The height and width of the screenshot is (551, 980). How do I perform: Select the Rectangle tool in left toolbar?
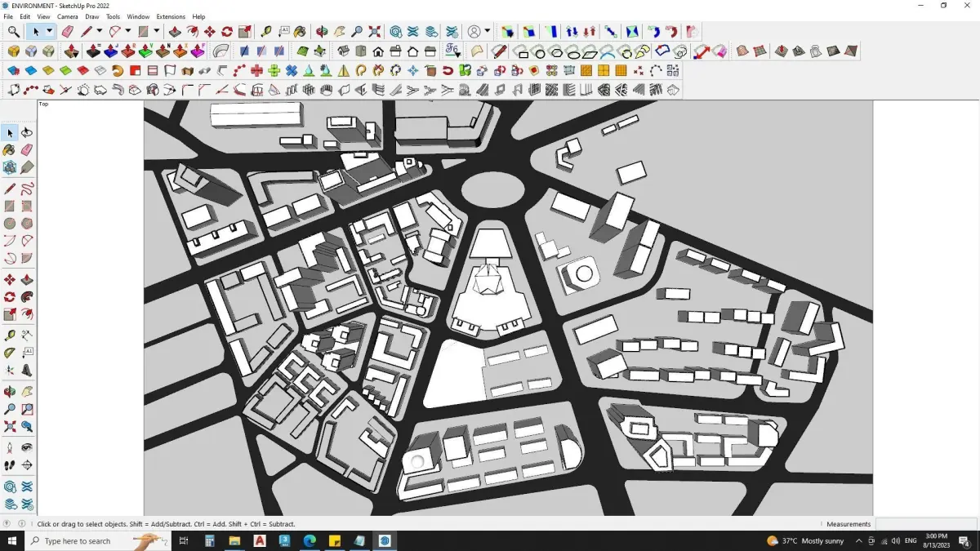10,206
